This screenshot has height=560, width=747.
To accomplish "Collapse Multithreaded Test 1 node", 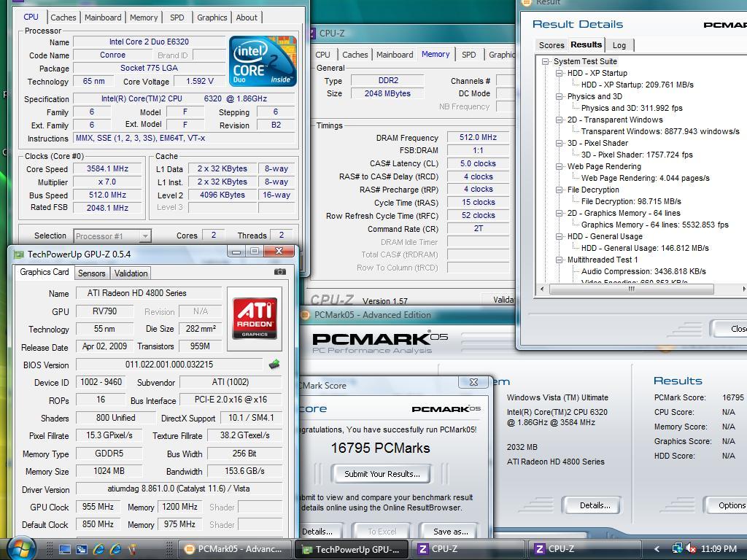I will 560,260.
